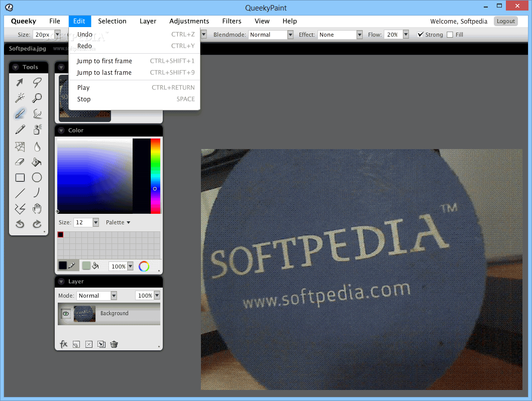
Task: Select the Lasso selection tool
Action: click(37, 82)
